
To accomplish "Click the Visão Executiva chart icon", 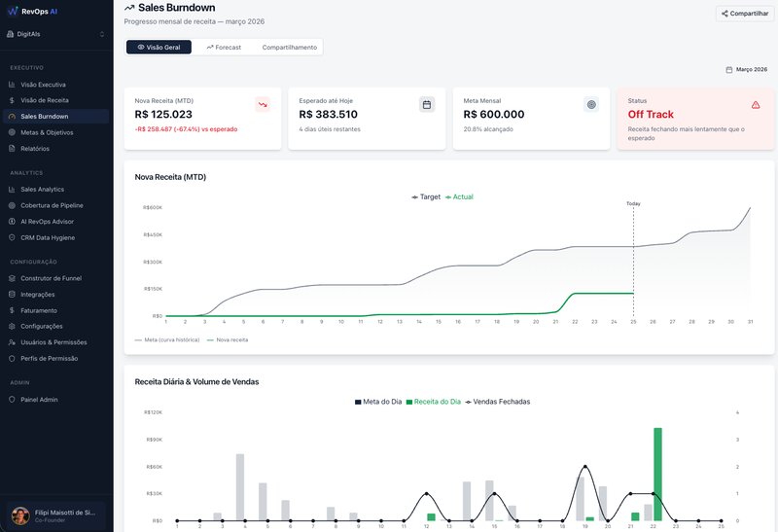I will point(12,85).
